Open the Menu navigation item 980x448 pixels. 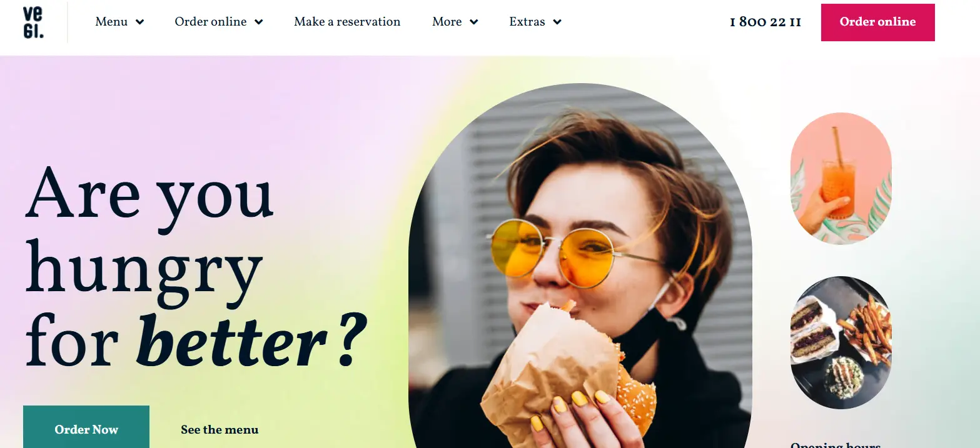point(119,22)
